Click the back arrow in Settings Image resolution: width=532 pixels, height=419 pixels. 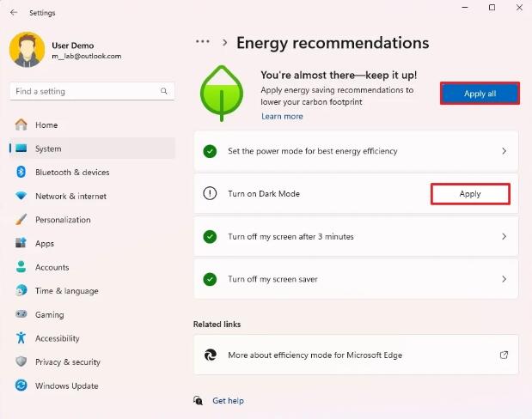14,13
